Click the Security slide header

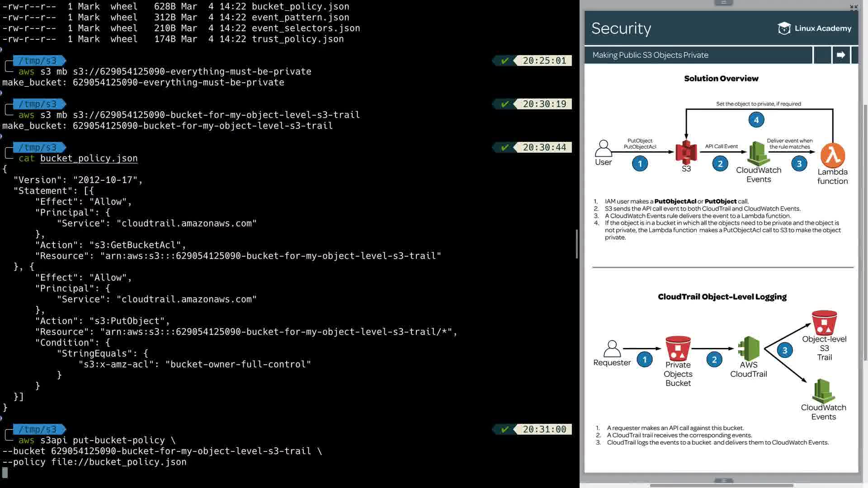pyautogui.click(x=621, y=28)
